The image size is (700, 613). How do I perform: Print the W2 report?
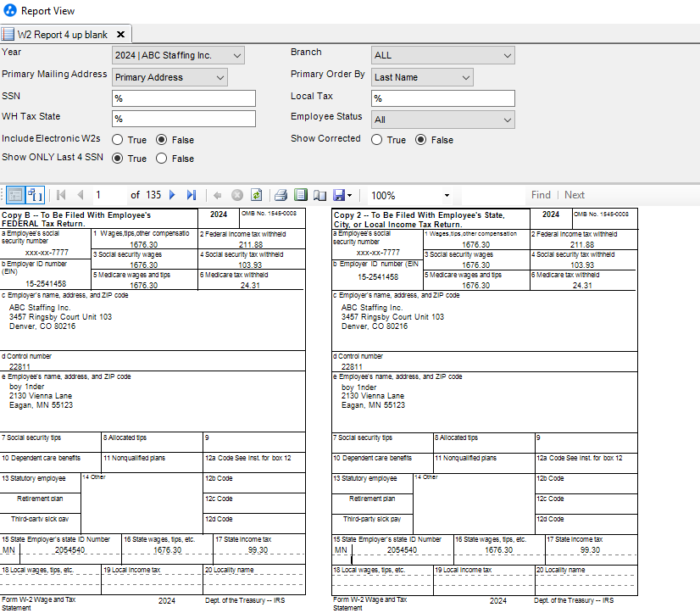(x=281, y=195)
